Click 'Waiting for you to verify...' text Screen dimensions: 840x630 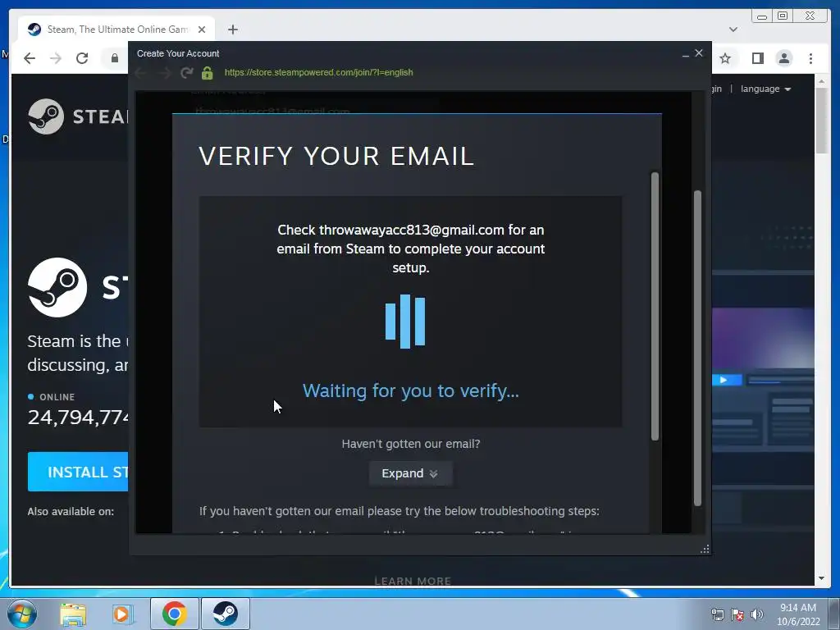(410, 391)
